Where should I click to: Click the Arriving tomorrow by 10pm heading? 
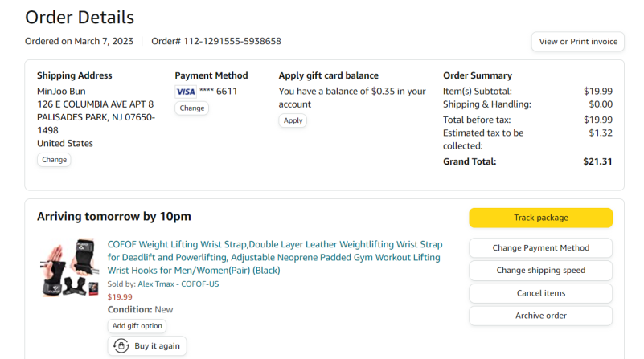(x=113, y=217)
